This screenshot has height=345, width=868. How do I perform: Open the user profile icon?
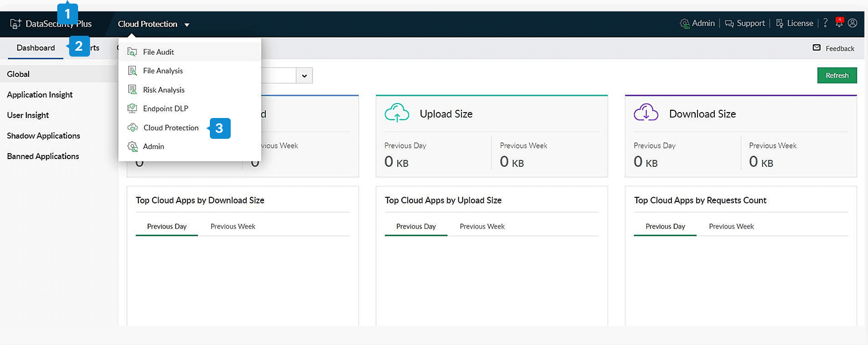tap(852, 23)
